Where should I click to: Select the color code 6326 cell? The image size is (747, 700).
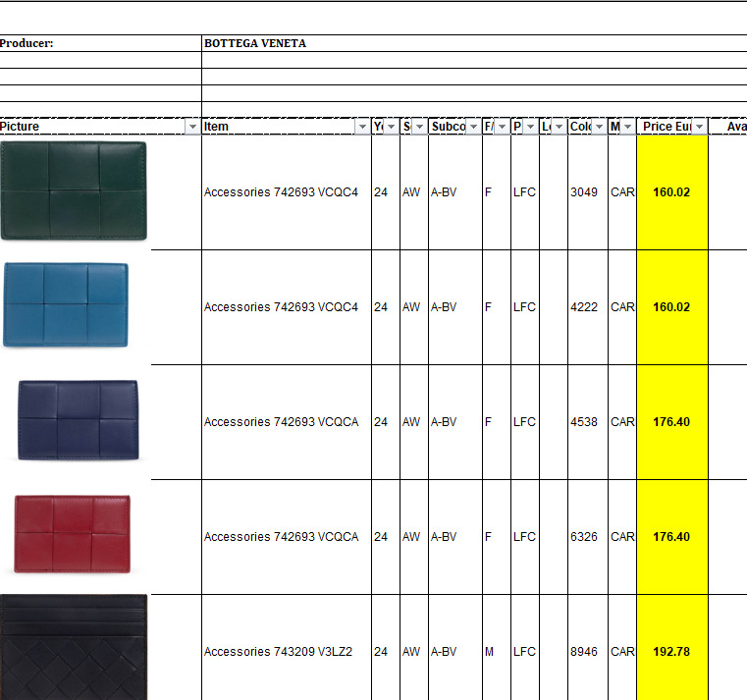coord(587,537)
